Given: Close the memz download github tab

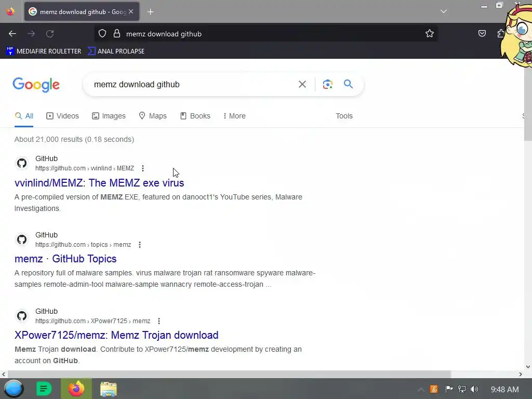Looking at the screenshot, I should [131, 11].
